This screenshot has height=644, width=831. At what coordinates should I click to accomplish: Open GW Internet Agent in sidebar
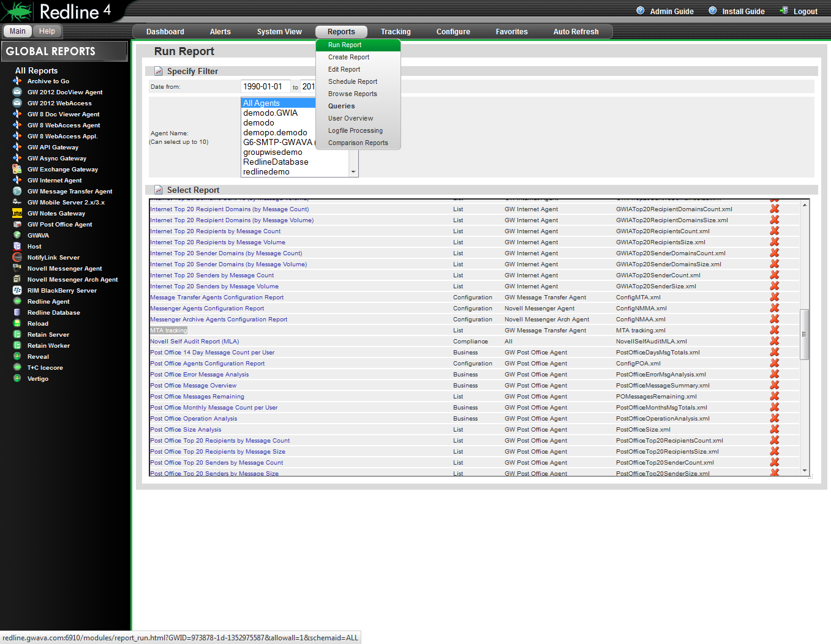click(x=55, y=180)
